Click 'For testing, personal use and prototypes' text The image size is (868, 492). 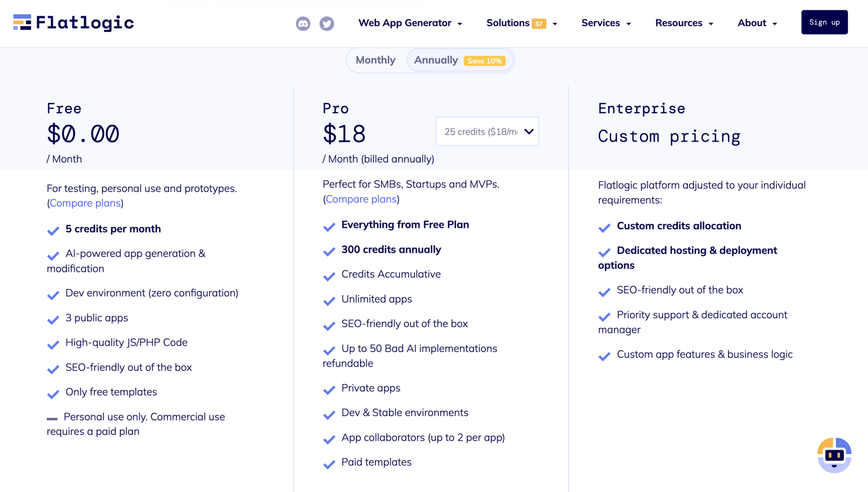[142, 188]
